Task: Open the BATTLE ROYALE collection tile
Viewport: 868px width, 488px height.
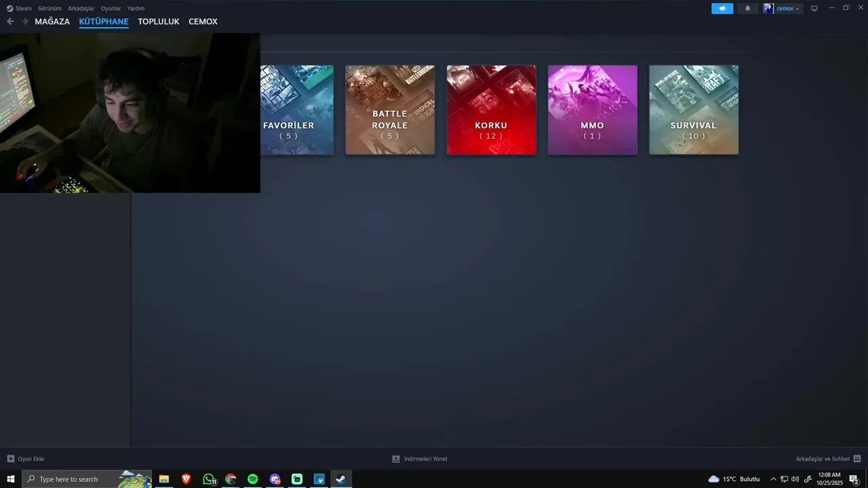Action: tap(390, 110)
